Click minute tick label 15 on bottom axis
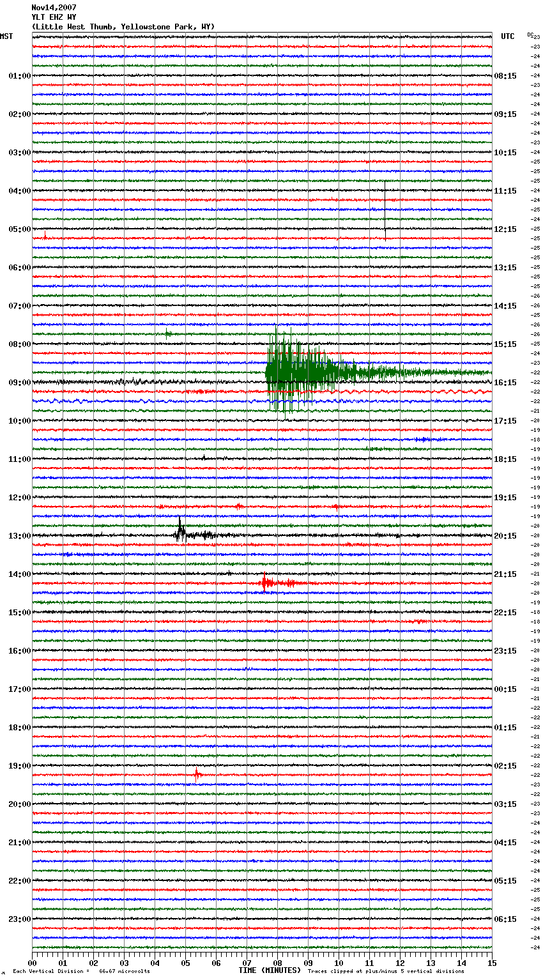The width and height of the screenshot is (543, 980). tap(492, 963)
